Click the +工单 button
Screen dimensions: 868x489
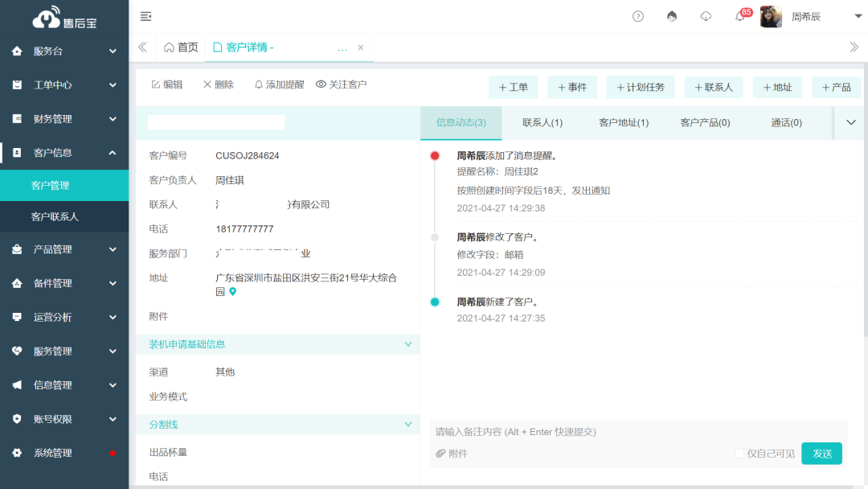coord(513,87)
